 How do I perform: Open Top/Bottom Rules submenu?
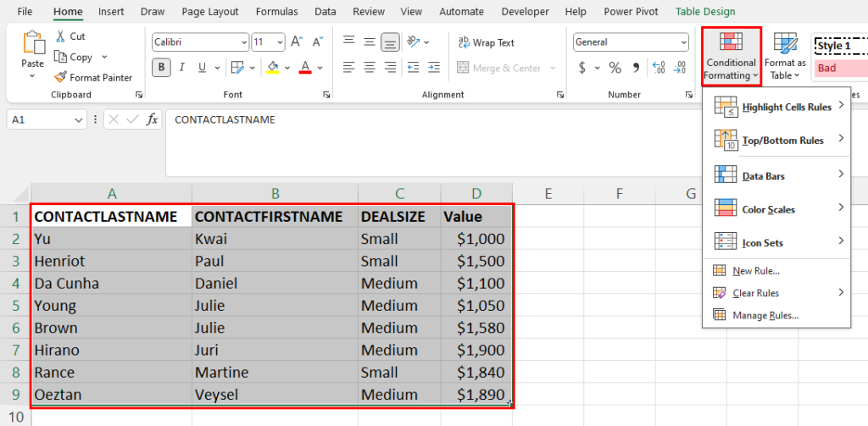[776, 140]
